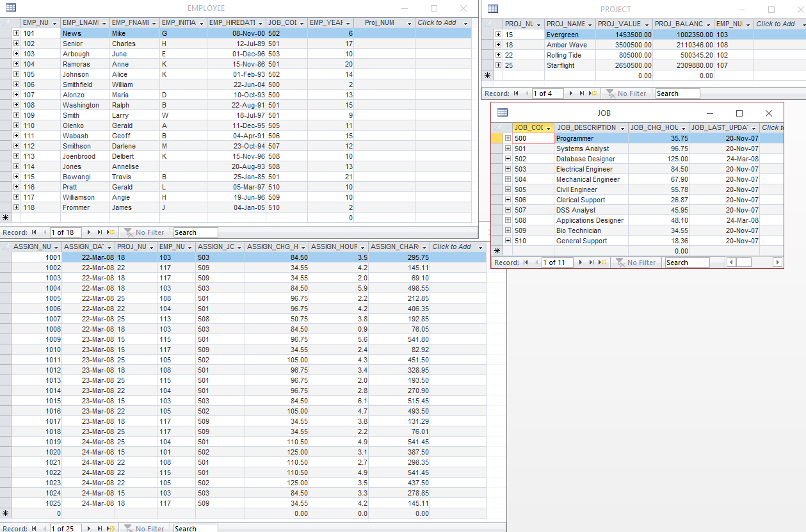Jump to last record in JOB navigator
Viewport: 806px width, 532px height.
(592, 262)
